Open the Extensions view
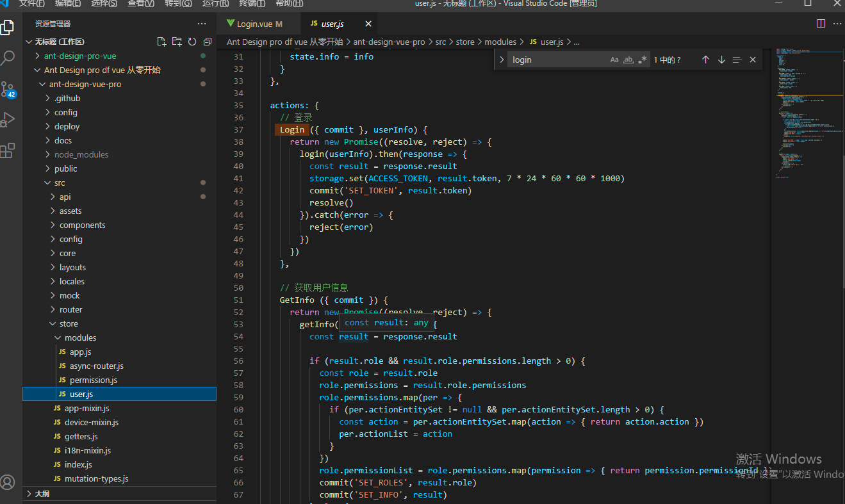This screenshot has width=845, height=504. (x=8, y=150)
